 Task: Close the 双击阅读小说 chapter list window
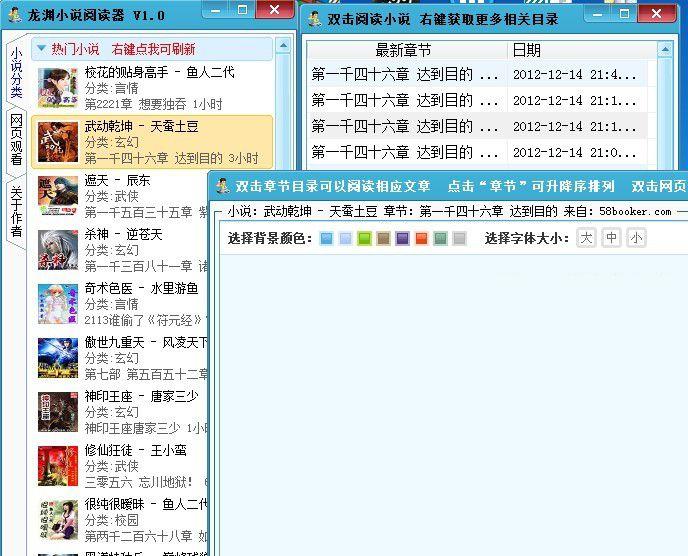[656, 14]
